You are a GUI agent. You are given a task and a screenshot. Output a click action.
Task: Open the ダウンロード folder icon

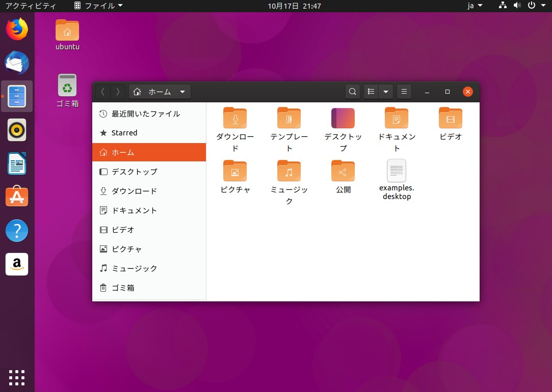click(235, 118)
